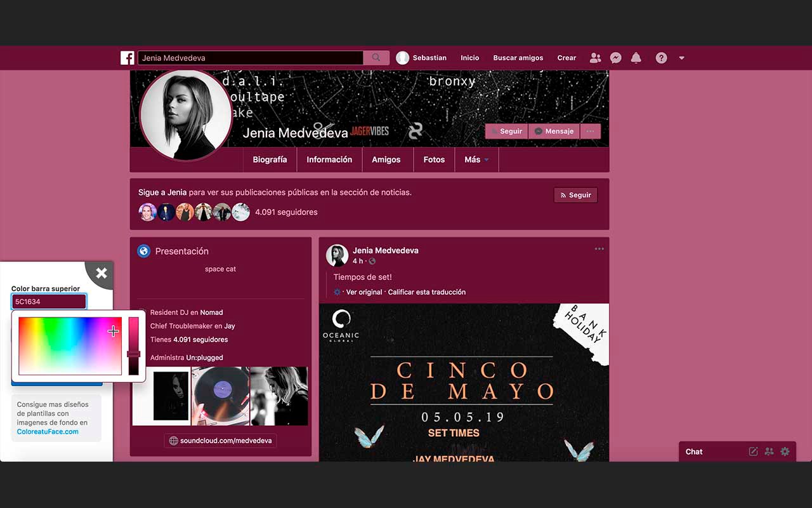Switch to the Biografía tab
The width and height of the screenshot is (812, 508).
270,159
